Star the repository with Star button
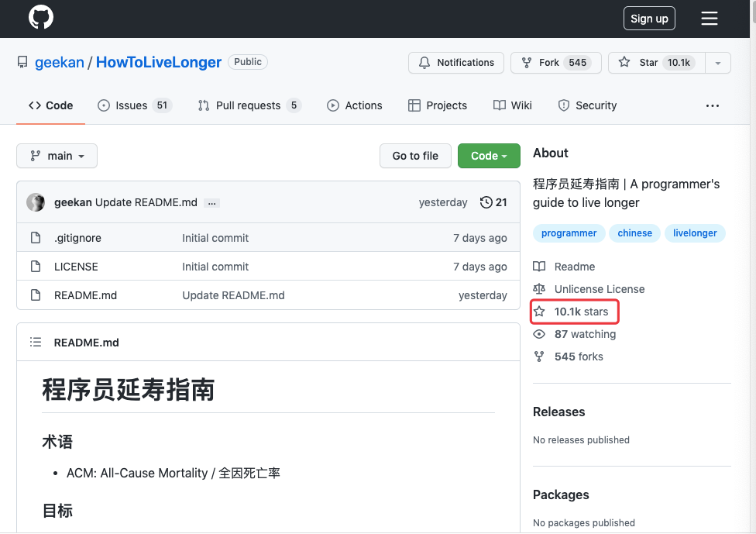 pyautogui.click(x=657, y=63)
